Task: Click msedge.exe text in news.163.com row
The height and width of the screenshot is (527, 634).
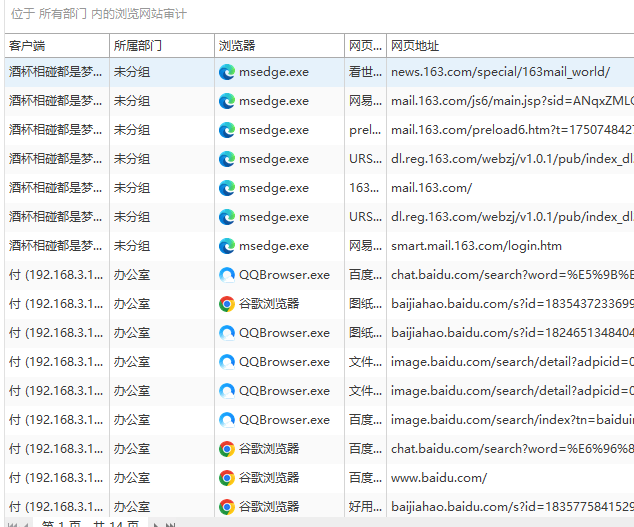Action: 274,72
